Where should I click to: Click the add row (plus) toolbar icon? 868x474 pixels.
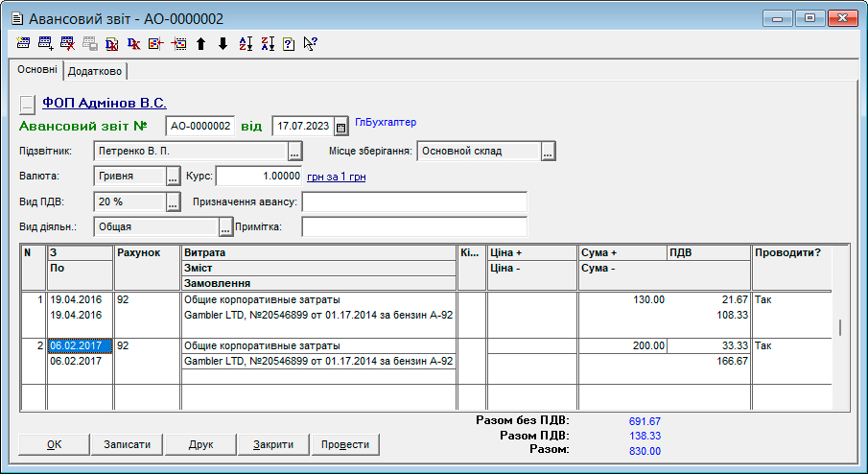45,43
